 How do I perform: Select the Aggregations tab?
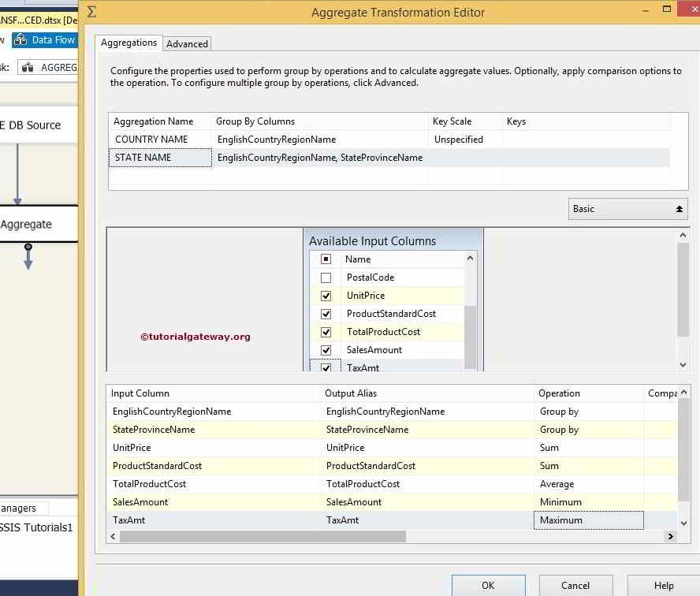point(128,43)
